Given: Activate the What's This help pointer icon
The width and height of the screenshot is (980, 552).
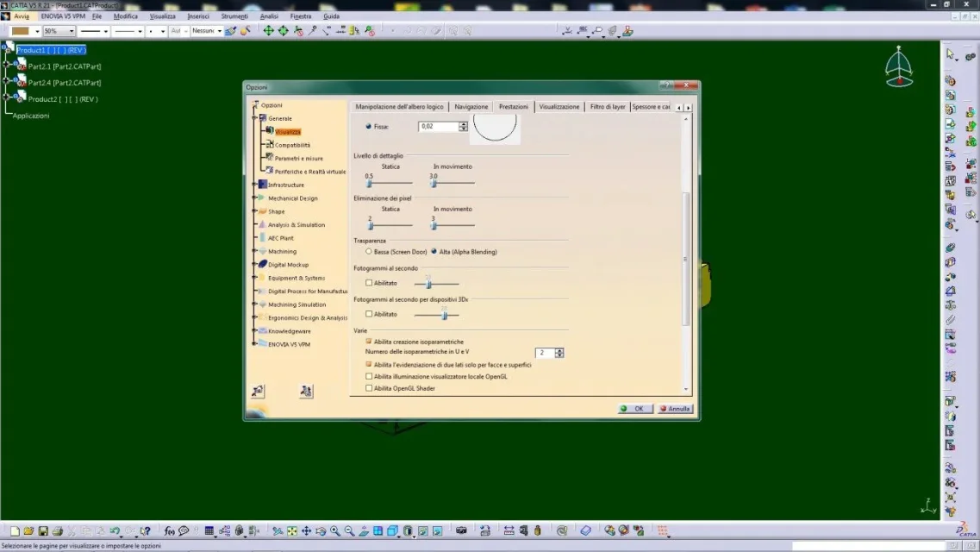Looking at the screenshot, I should 145,531.
